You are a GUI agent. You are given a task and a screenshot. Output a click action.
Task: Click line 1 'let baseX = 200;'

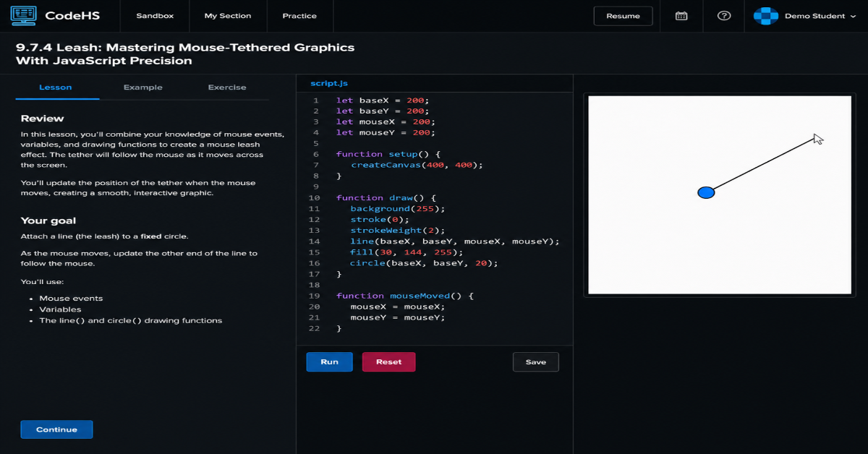click(x=383, y=100)
